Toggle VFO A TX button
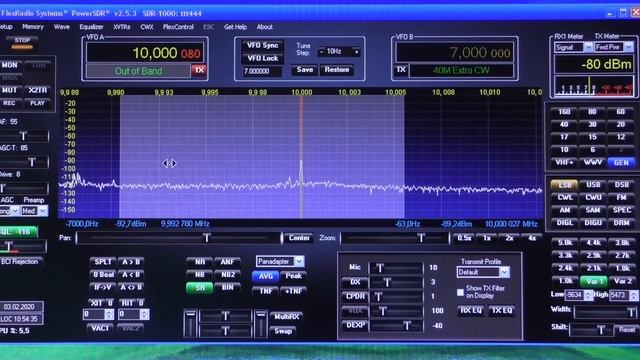 click(199, 70)
